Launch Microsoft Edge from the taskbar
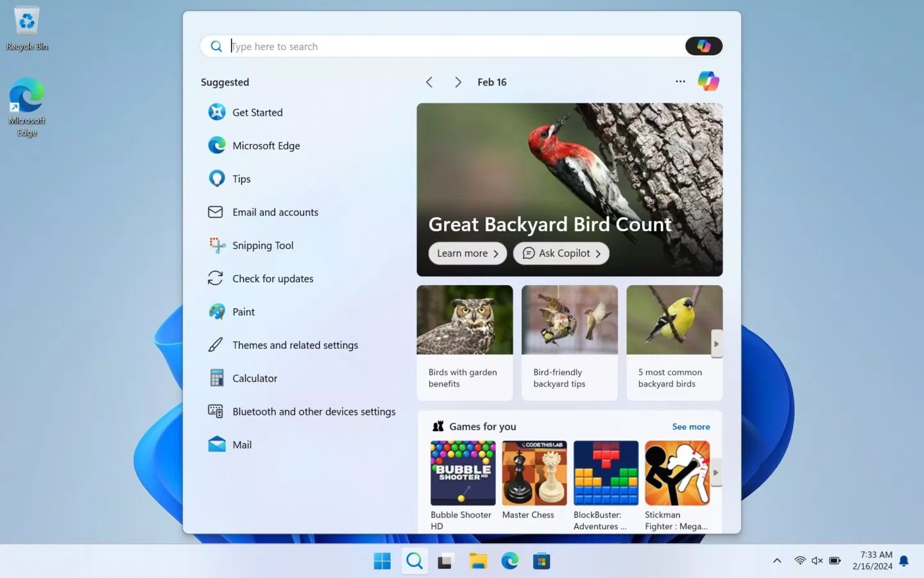This screenshot has height=578, width=924. tap(510, 561)
